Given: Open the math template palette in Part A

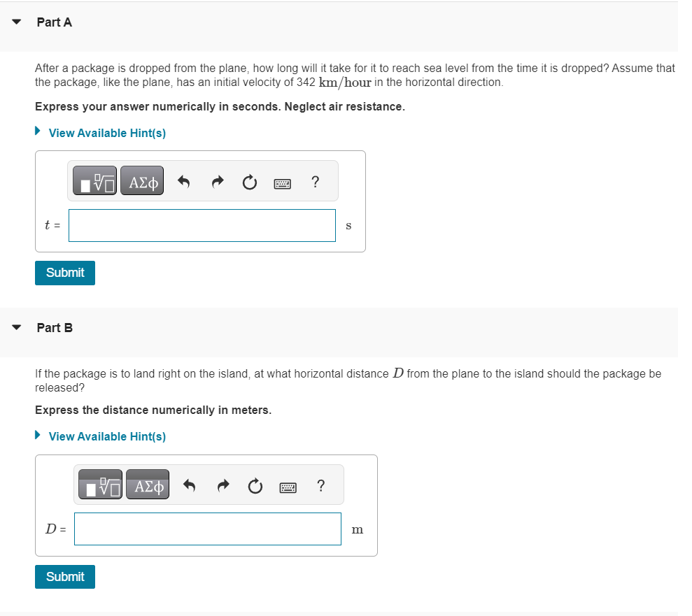Looking at the screenshot, I should [95, 180].
